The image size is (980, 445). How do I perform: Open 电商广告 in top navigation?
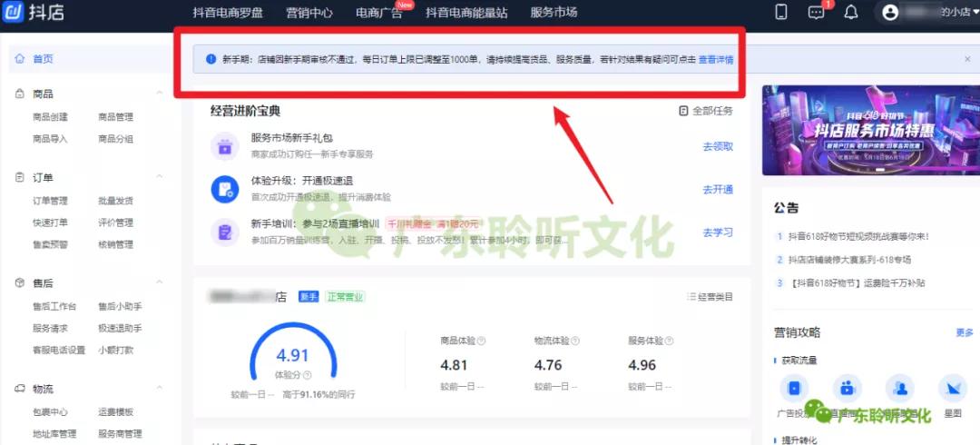pyautogui.click(x=379, y=13)
